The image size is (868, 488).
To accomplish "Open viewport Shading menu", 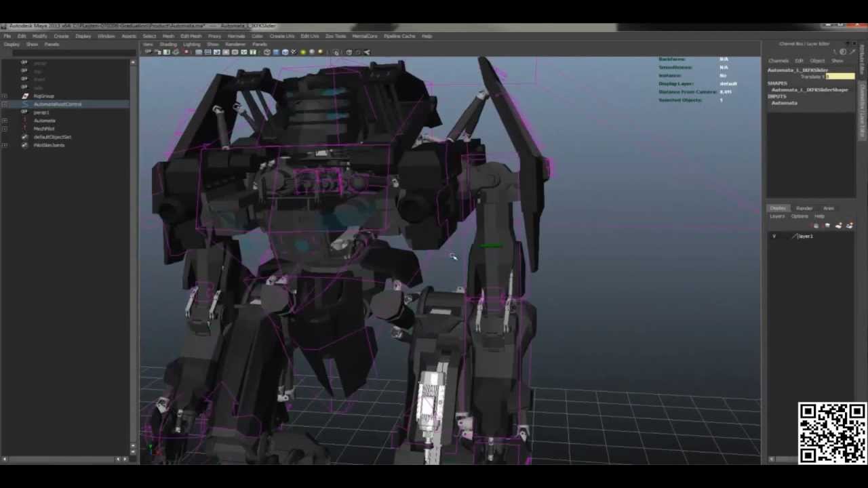I will (168, 44).
